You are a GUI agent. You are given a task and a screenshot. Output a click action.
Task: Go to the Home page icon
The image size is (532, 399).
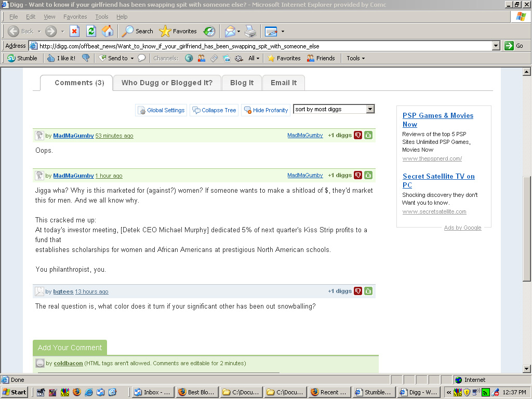point(108,31)
